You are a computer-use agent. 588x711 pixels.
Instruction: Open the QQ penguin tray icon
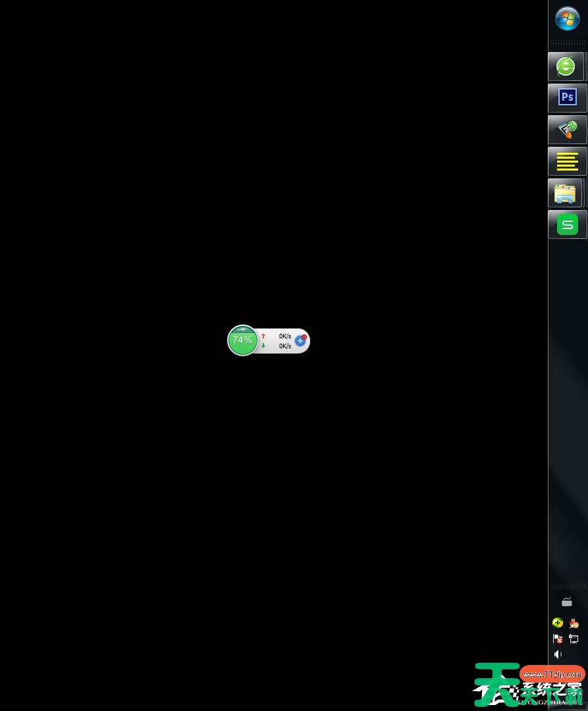click(574, 623)
